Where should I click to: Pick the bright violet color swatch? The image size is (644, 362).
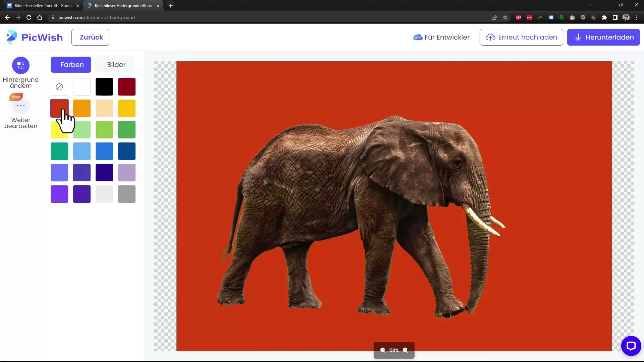[59, 194]
